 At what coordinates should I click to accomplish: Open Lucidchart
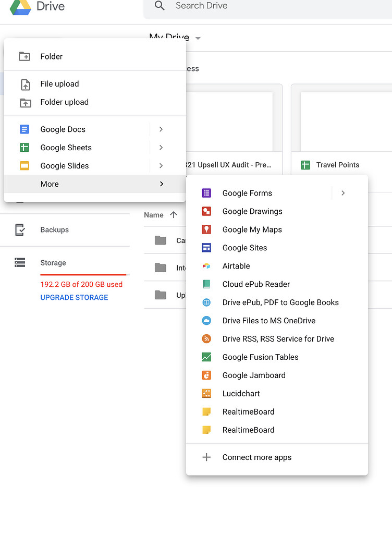[241, 393]
